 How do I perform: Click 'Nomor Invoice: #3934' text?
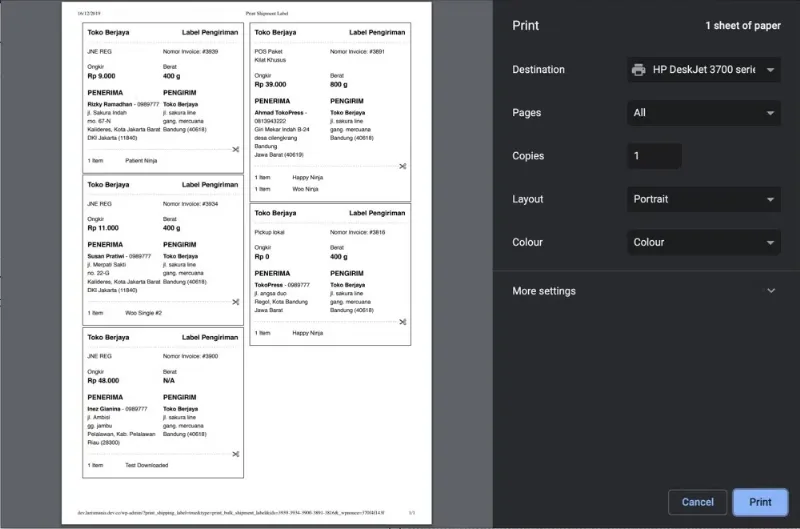pos(190,204)
